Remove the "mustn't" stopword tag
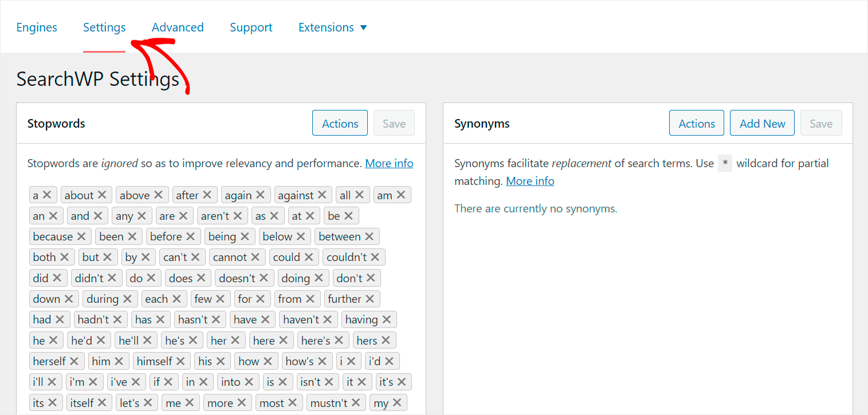The height and width of the screenshot is (415, 868). click(356, 403)
